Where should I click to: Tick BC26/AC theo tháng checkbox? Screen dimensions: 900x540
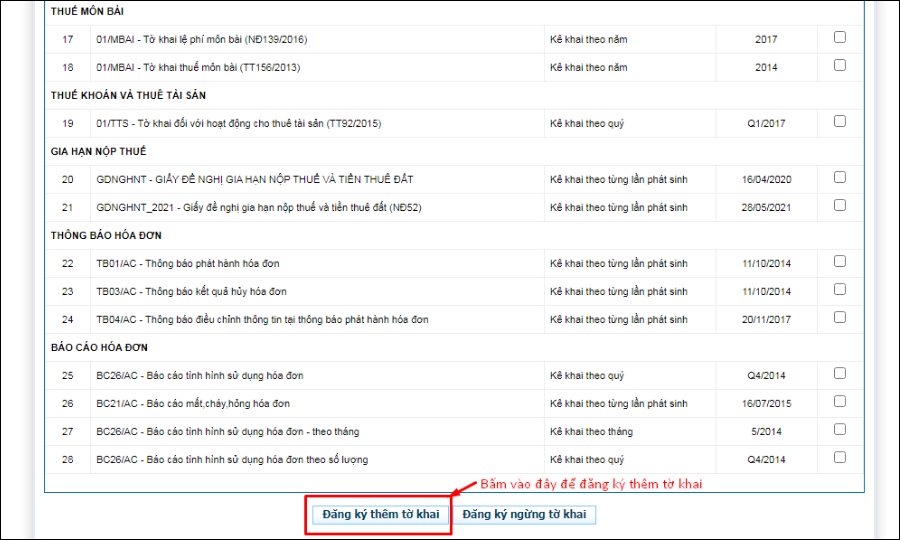[839, 430]
